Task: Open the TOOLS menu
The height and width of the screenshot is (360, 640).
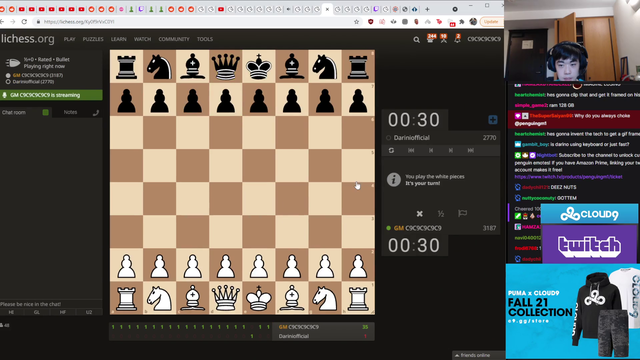Action: (205, 39)
